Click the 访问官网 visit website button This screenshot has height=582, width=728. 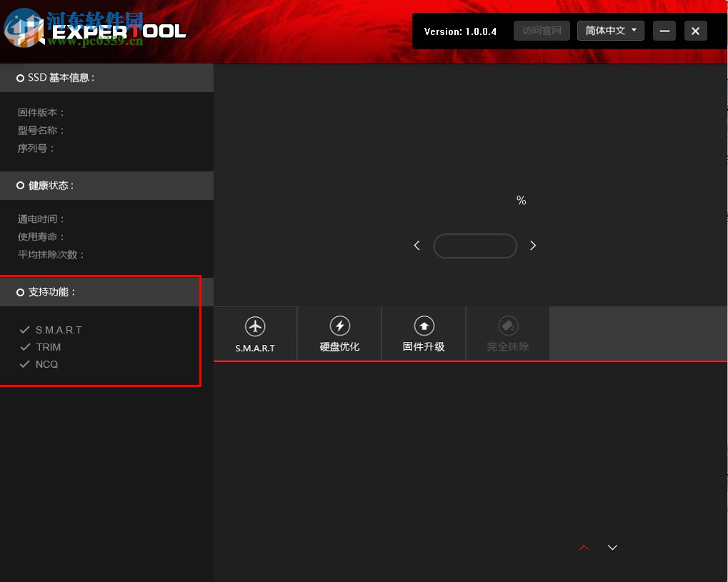coord(541,31)
